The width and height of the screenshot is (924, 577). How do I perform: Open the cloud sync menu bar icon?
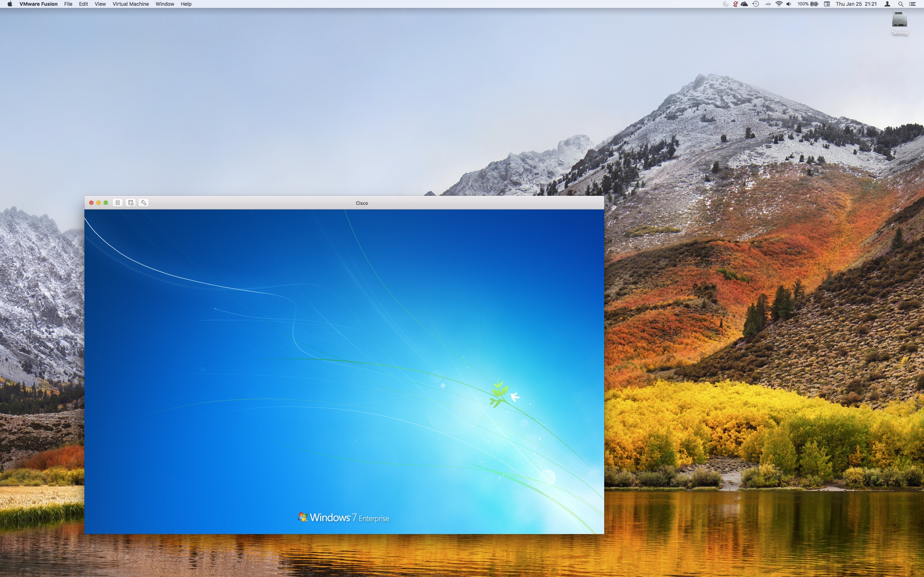744,4
